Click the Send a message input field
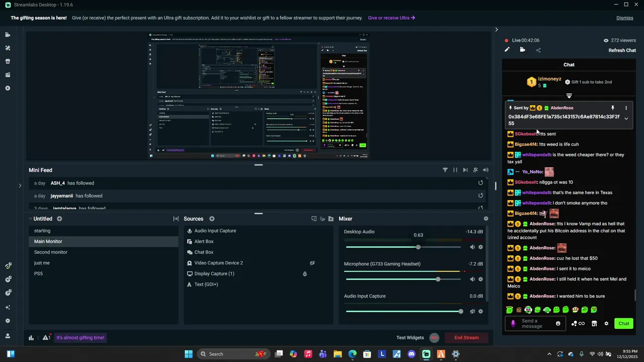This screenshot has height=362, width=644. (x=536, y=324)
